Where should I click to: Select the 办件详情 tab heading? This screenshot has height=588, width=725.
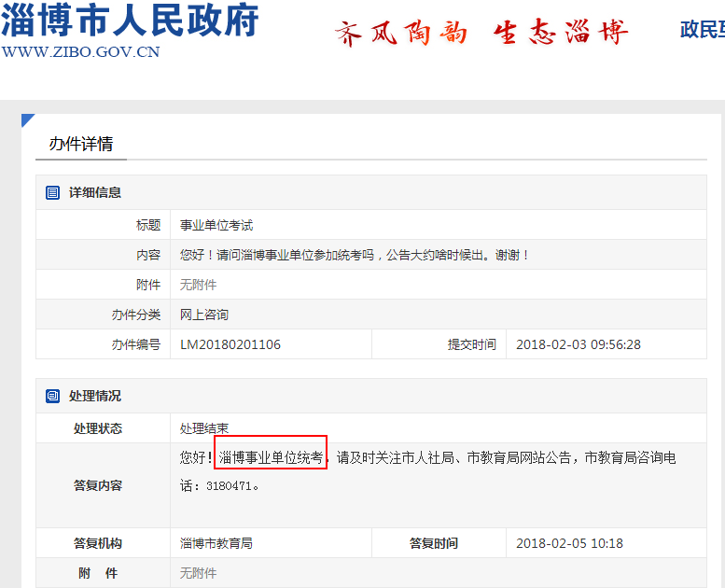[81, 144]
